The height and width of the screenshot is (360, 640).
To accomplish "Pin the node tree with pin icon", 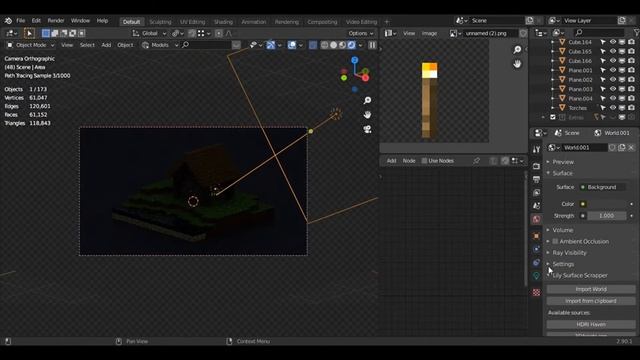I will pos(476,161).
